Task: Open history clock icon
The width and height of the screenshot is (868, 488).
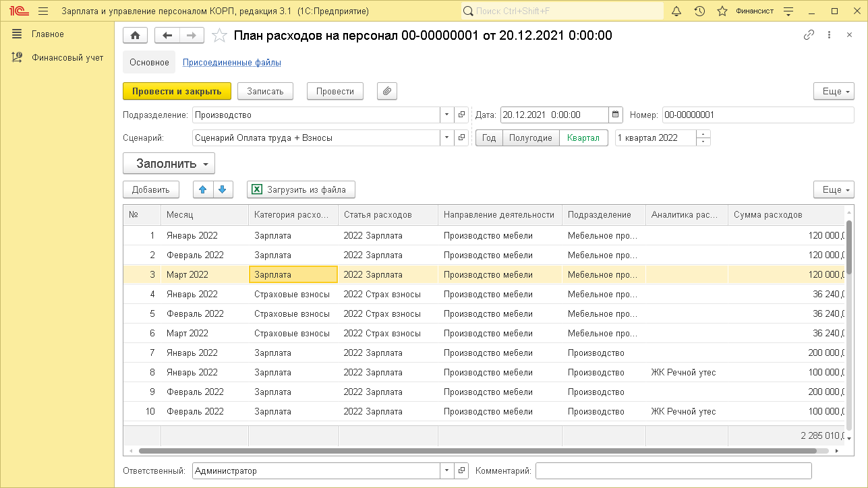Action: tap(699, 11)
